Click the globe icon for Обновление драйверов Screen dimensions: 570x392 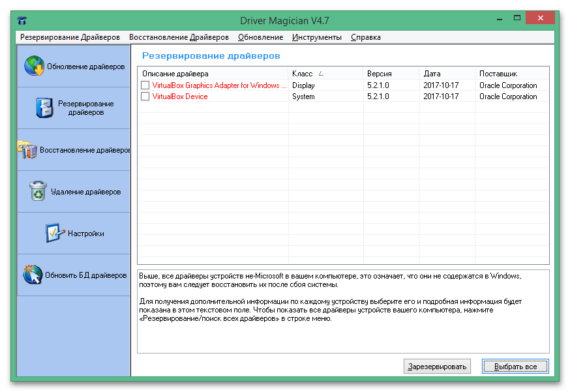[34, 66]
